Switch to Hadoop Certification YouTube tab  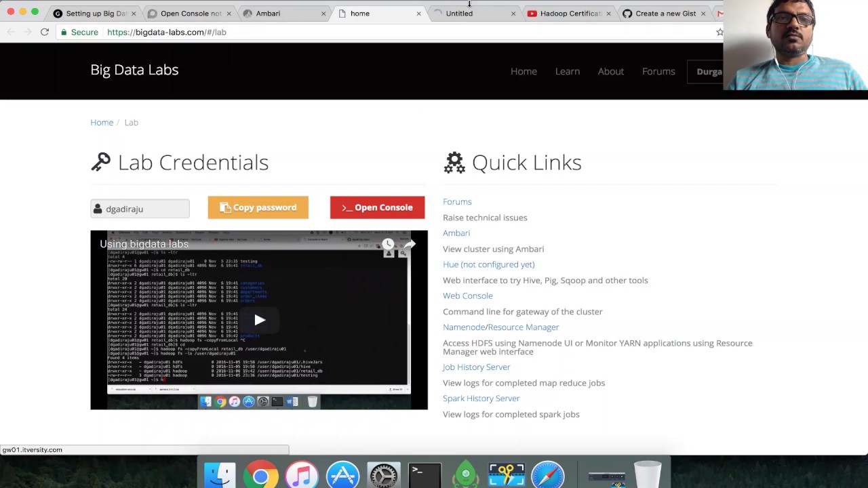pyautogui.click(x=570, y=14)
